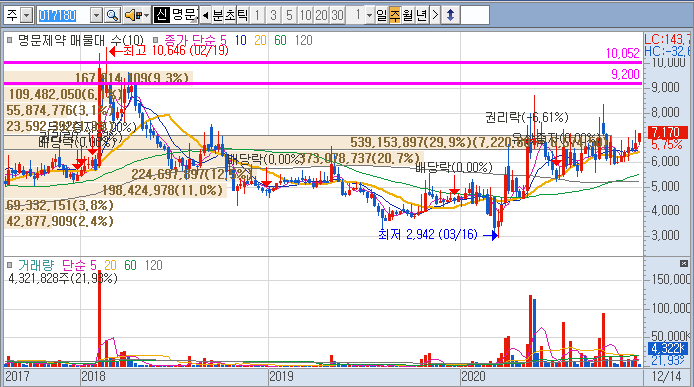Click the blue 10 moving average label
This screenshot has width=694, height=387.
pyautogui.click(x=240, y=40)
